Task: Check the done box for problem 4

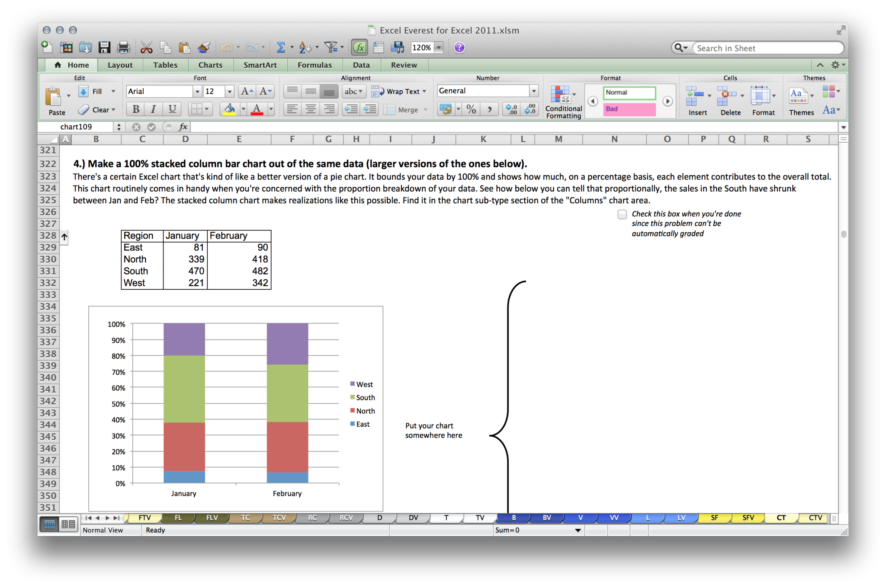Action: pyautogui.click(x=622, y=214)
